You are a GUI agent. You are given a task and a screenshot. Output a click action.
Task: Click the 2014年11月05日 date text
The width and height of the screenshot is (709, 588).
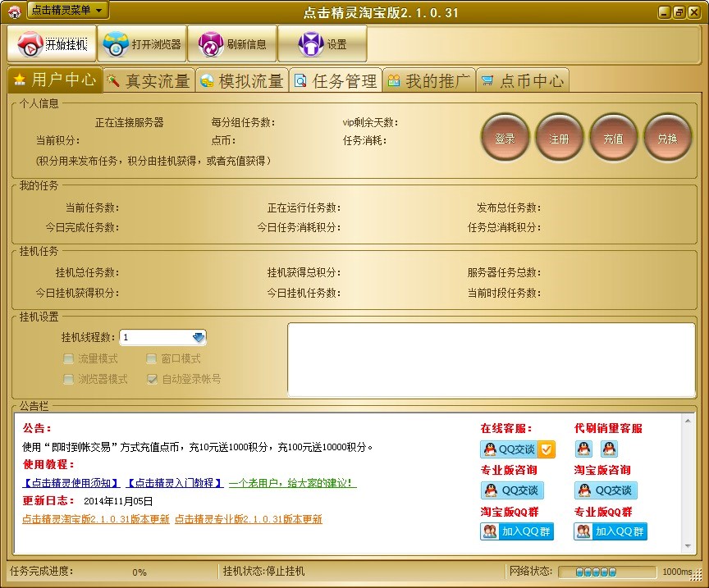[x=118, y=501]
